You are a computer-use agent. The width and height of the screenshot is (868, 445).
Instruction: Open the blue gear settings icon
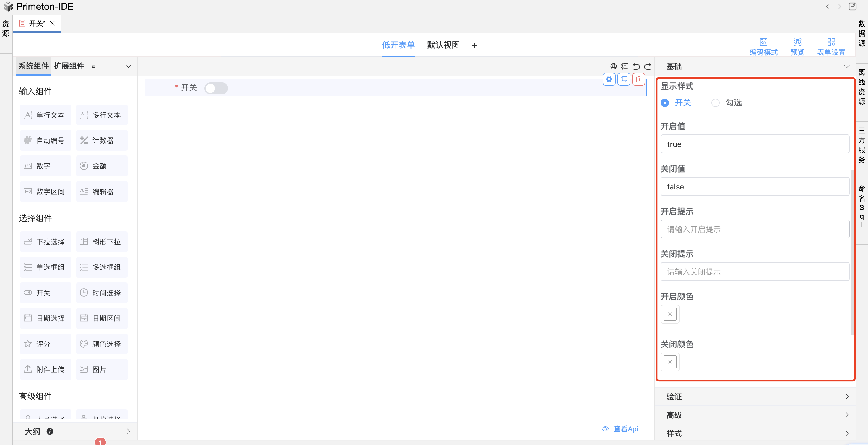[x=609, y=79]
